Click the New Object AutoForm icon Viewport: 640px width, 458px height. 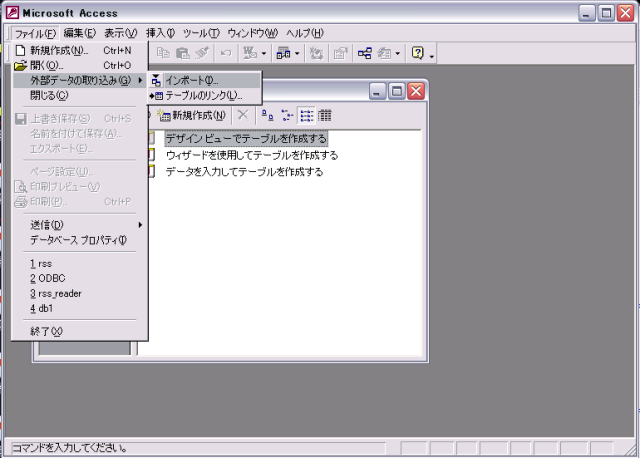pos(384,53)
